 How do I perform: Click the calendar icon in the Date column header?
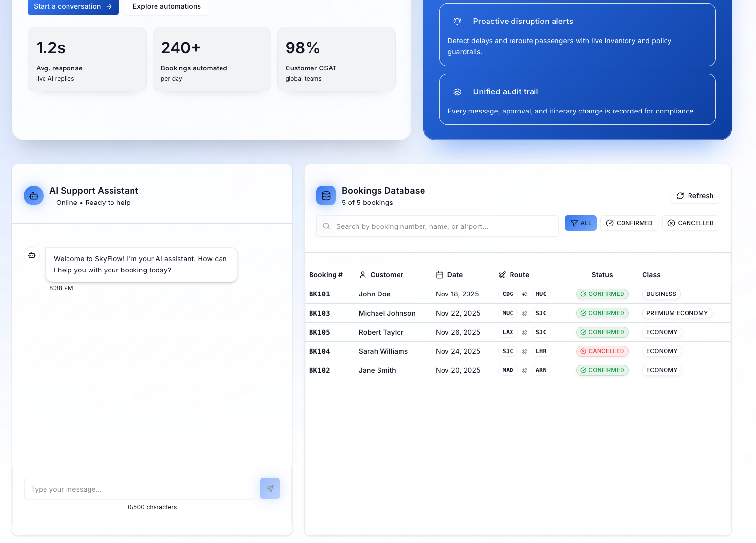click(439, 275)
